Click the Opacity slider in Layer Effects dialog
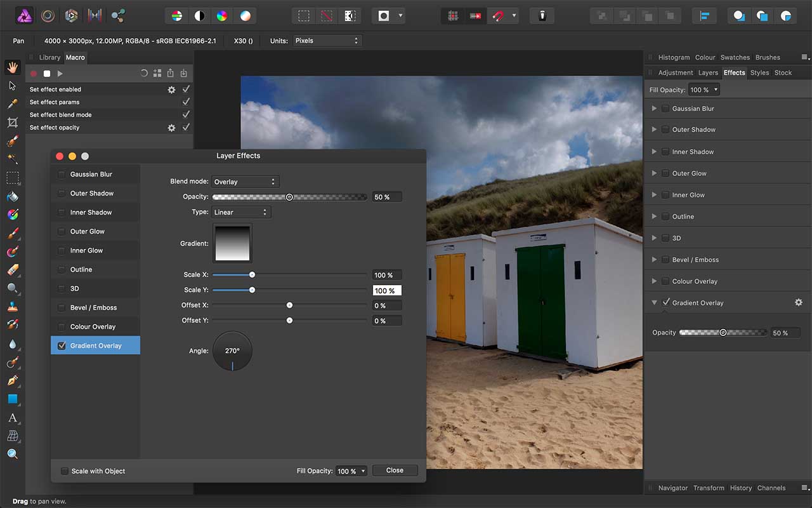The height and width of the screenshot is (508, 812). click(290, 197)
